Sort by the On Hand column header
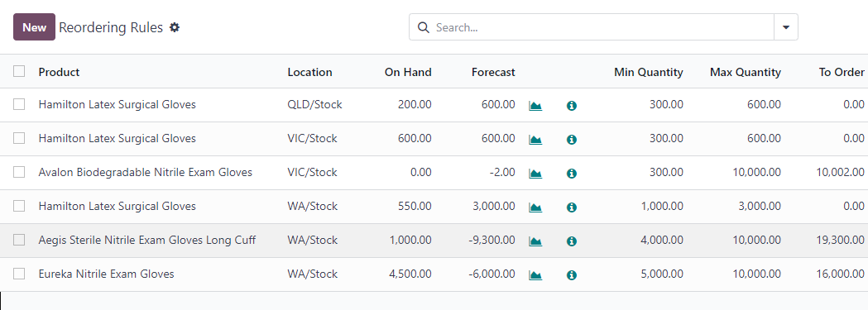This screenshot has width=868, height=310. click(408, 72)
